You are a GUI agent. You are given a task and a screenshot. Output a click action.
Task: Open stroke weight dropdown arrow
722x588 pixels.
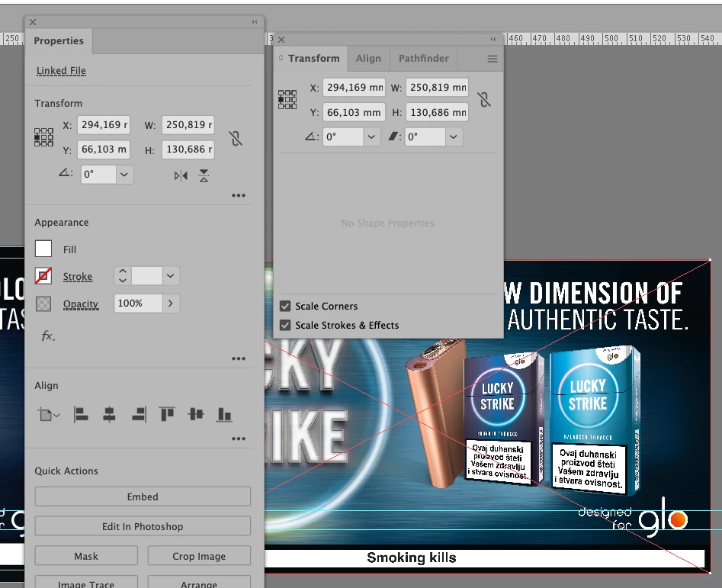170,276
